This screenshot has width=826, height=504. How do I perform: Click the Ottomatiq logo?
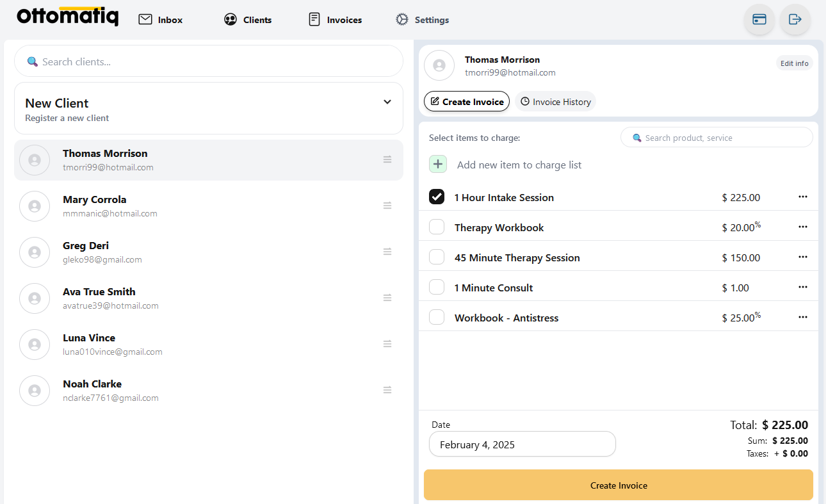coord(68,17)
